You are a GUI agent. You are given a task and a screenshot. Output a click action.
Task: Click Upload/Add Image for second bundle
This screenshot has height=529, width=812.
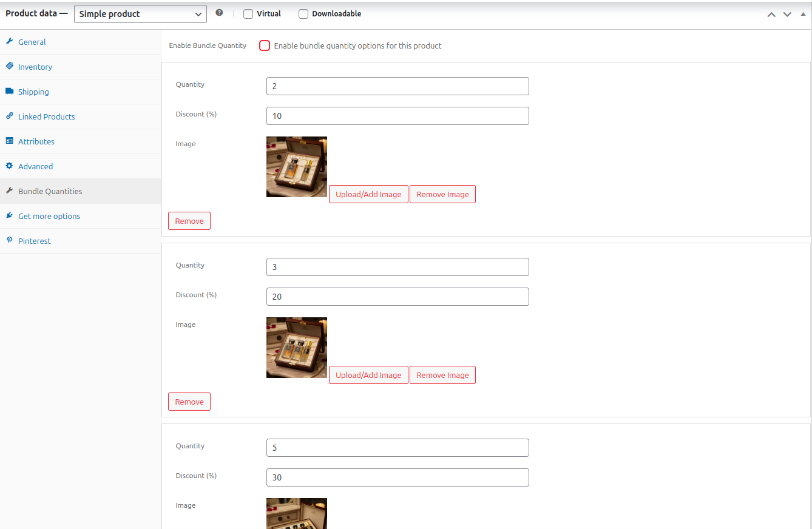point(368,375)
